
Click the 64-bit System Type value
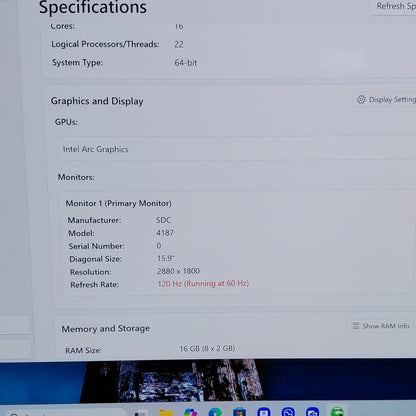point(186,63)
